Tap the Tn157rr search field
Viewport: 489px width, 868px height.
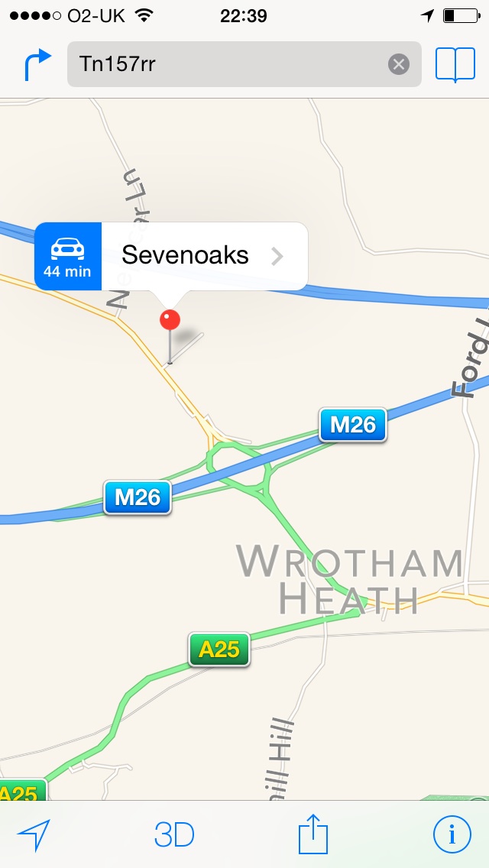tap(244, 64)
